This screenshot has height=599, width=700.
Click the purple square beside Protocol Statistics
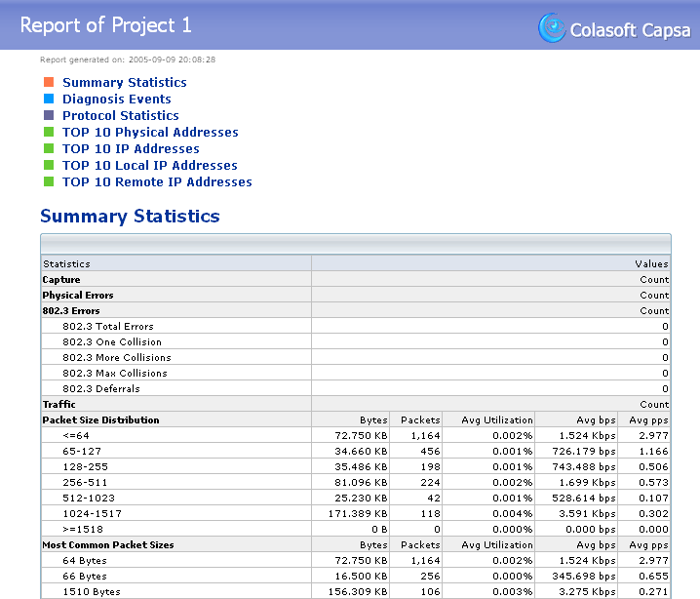point(49,115)
